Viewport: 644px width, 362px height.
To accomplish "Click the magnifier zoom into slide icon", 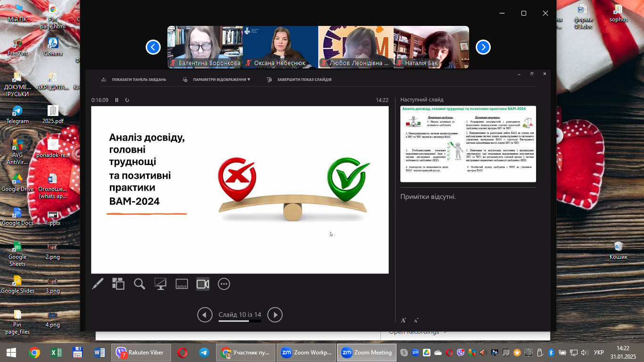I will pyautogui.click(x=140, y=284).
